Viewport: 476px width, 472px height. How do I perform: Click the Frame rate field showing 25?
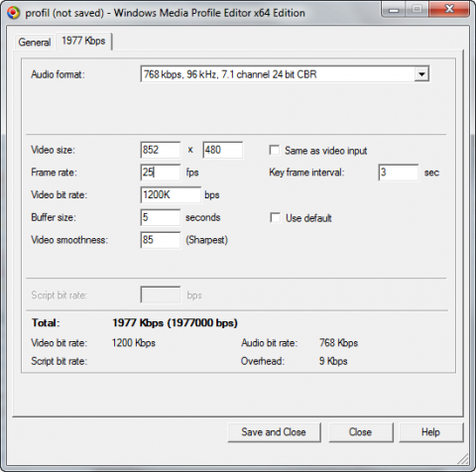[x=161, y=173]
